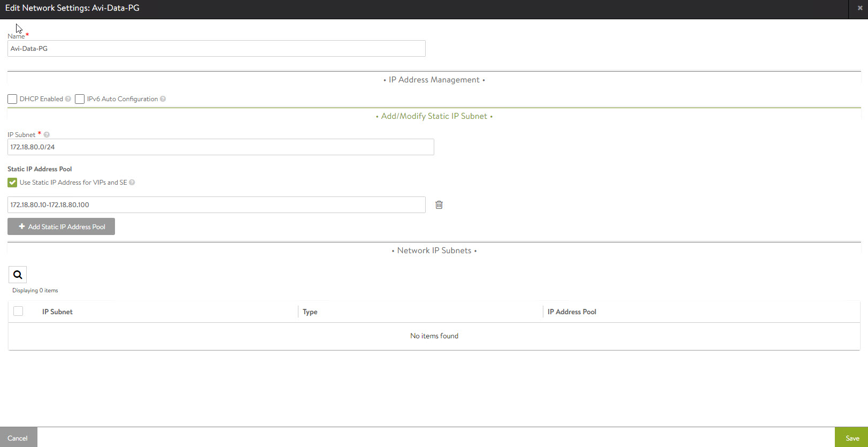Click help icon next to DHCP Enabled
The height and width of the screenshot is (447, 868).
click(68, 99)
